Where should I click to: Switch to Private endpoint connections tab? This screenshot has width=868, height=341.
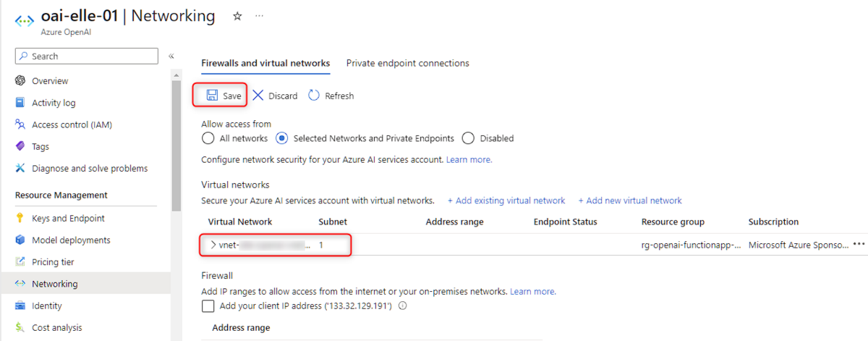point(407,64)
